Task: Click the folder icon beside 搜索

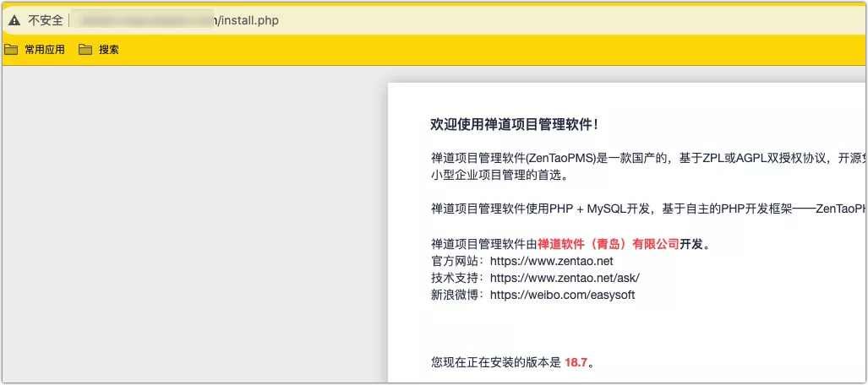Action: [x=85, y=50]
